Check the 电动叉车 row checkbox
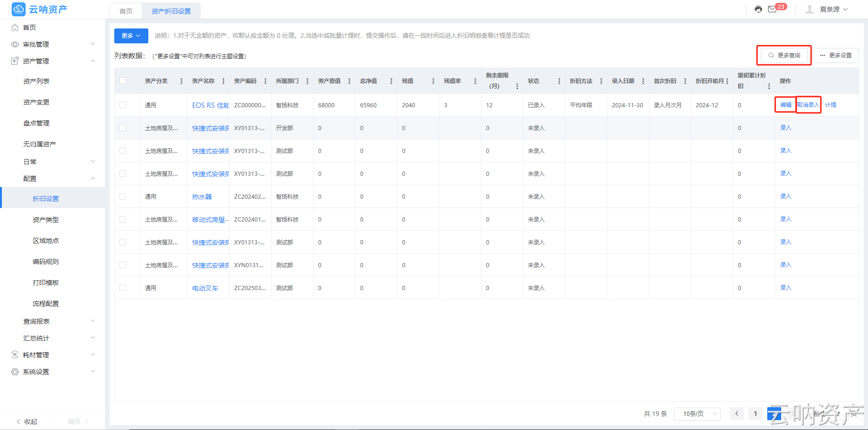 click(123, 288)
